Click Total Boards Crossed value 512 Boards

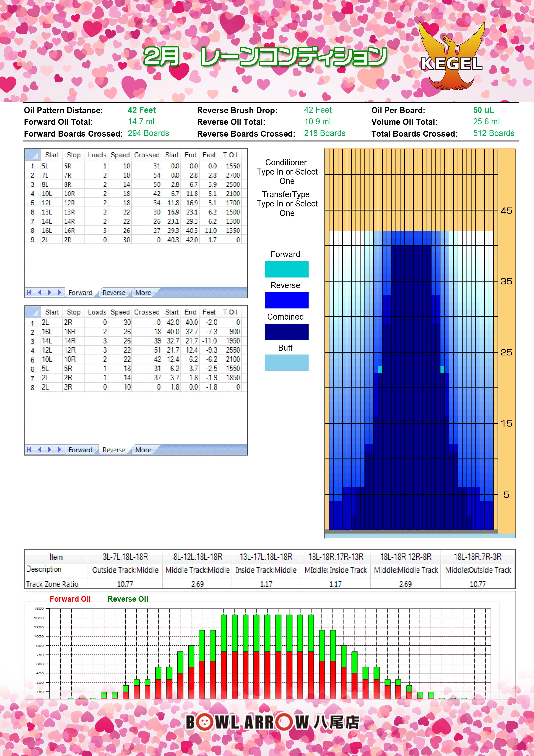[494, 133]
